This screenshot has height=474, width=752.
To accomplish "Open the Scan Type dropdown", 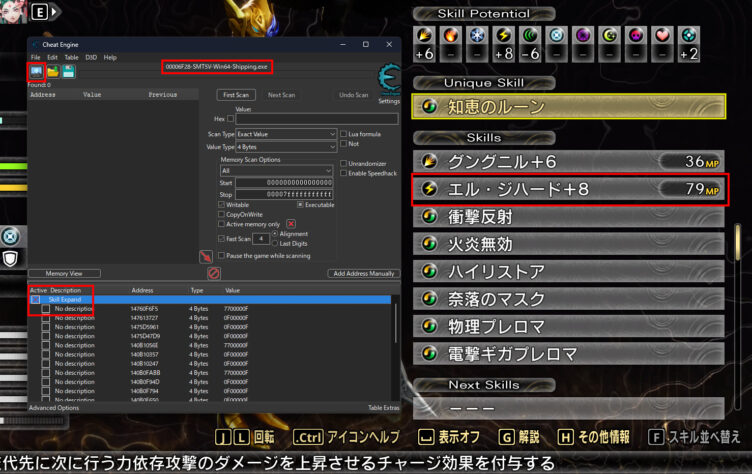I will pos(285,133).
